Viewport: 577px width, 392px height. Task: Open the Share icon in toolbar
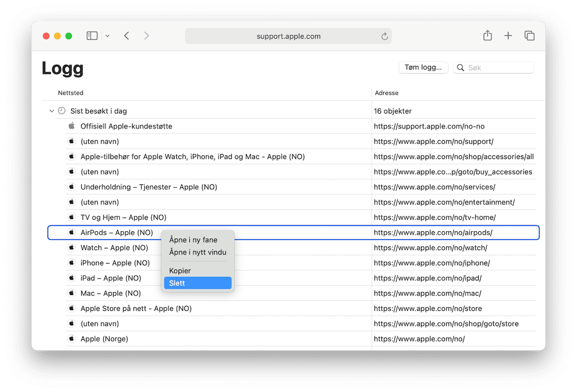tap(487, 36)
